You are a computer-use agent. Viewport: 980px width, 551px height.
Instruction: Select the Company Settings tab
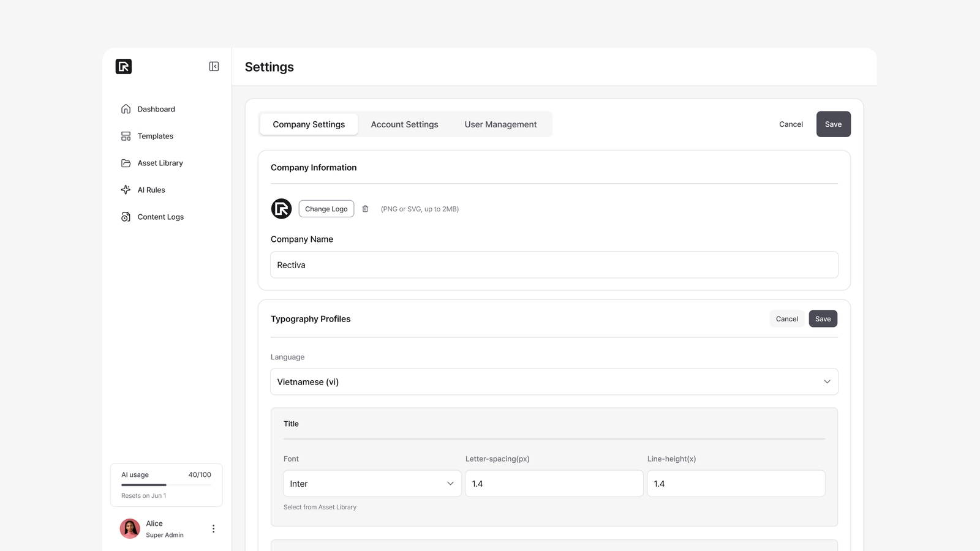309,124
